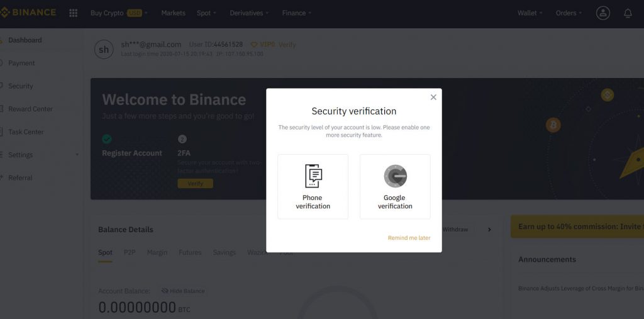
Task: Open the Binance Adjusts Leverage announcement
Action: 580,289
